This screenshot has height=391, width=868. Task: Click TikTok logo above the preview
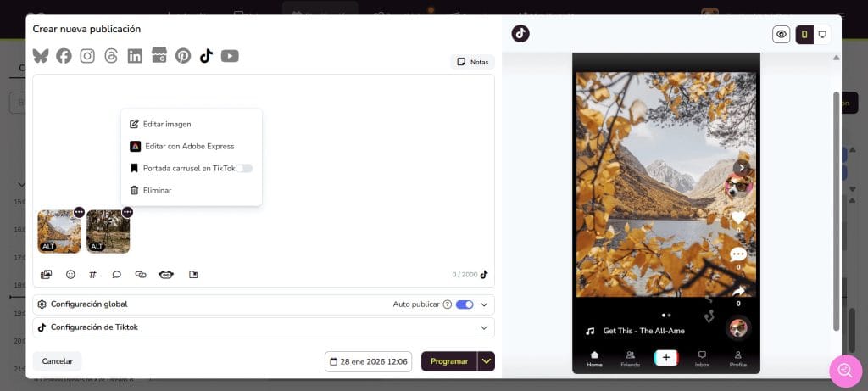520,34
